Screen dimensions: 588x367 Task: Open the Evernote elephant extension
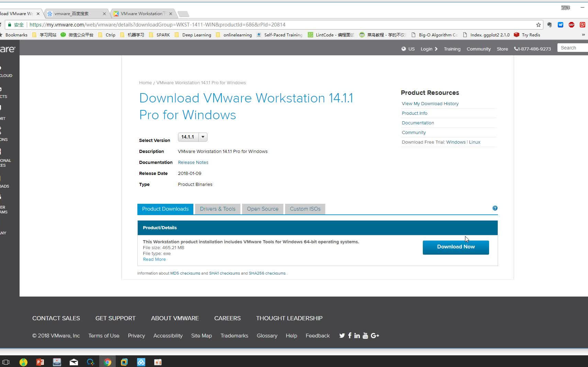[x=550, y=25]
